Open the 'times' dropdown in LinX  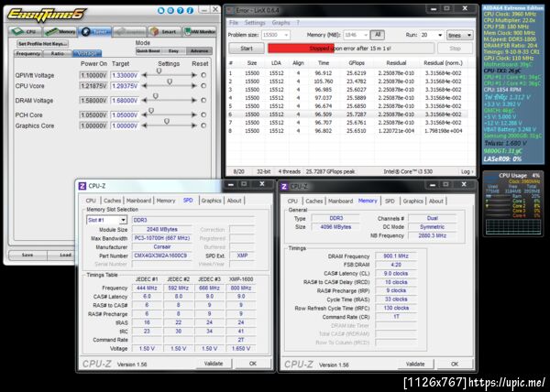pos(459,35)
